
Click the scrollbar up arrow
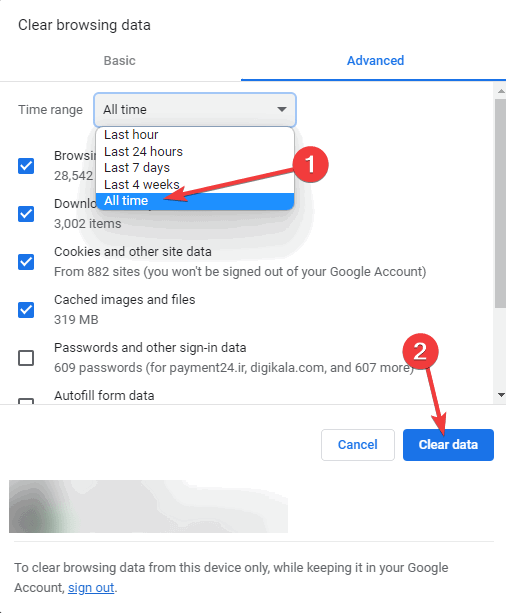[x=501, y=91]
